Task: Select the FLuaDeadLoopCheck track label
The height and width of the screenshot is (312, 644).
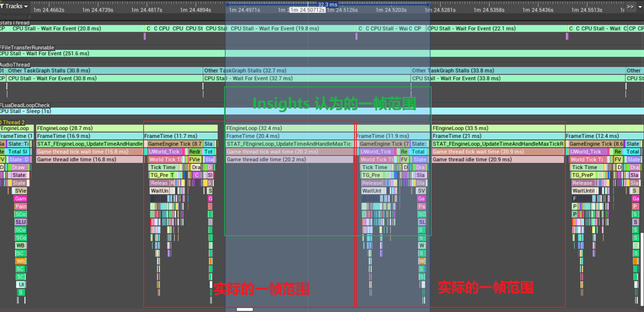Action: (25, 106)
